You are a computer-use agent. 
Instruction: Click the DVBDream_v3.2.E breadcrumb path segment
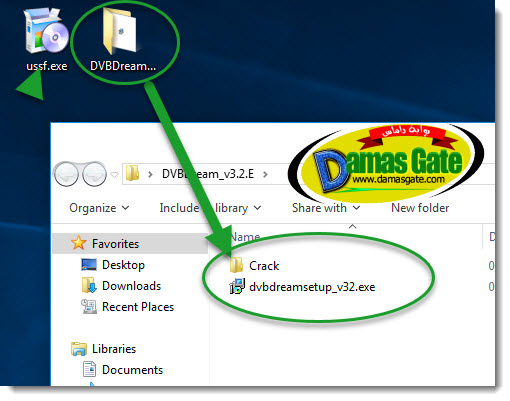[x=208, y=174]
